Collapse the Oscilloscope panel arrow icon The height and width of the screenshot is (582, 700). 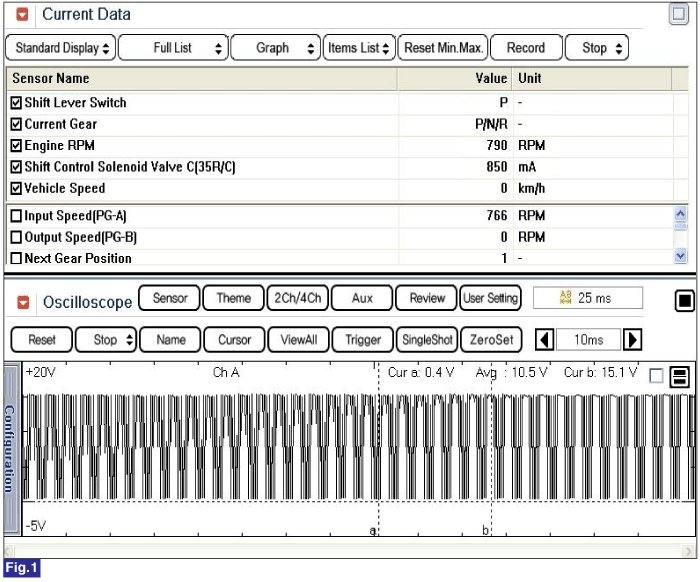[22, 301]
